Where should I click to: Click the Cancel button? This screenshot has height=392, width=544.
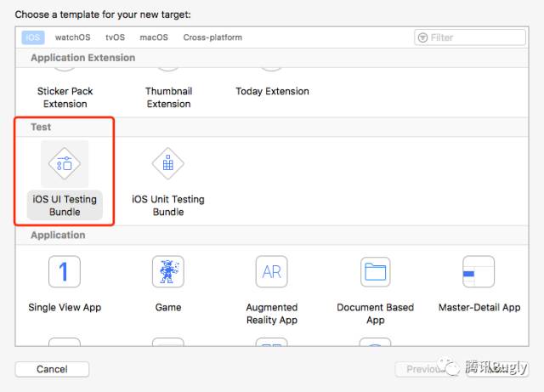point(52,369)
